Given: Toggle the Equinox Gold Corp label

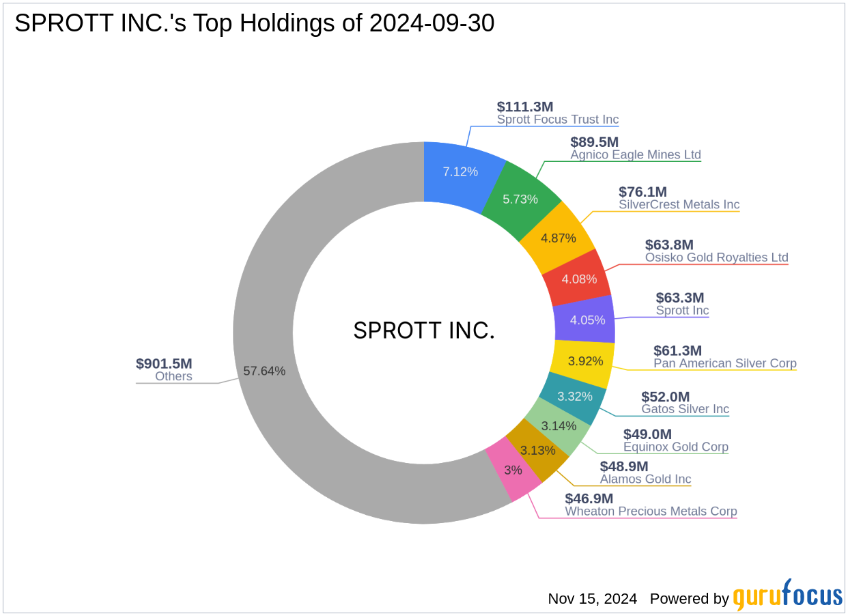Looking at the screenshot, I should click(x=676, y=447).
